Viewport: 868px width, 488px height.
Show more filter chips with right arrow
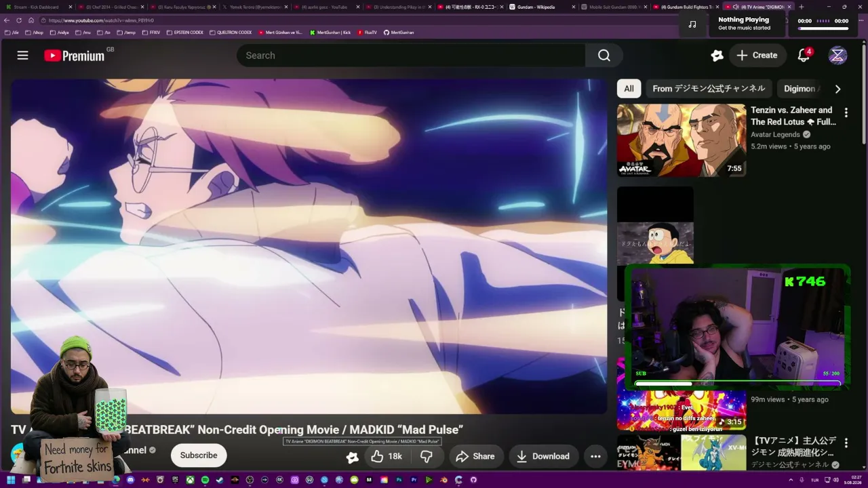click(837, 89)
